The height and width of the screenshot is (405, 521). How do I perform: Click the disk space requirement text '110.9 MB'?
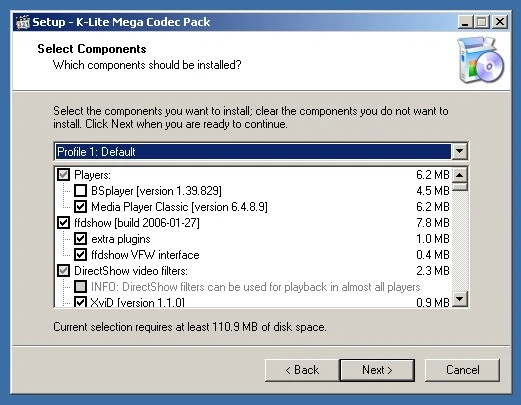pyautogui.click(x=235, y=327)
